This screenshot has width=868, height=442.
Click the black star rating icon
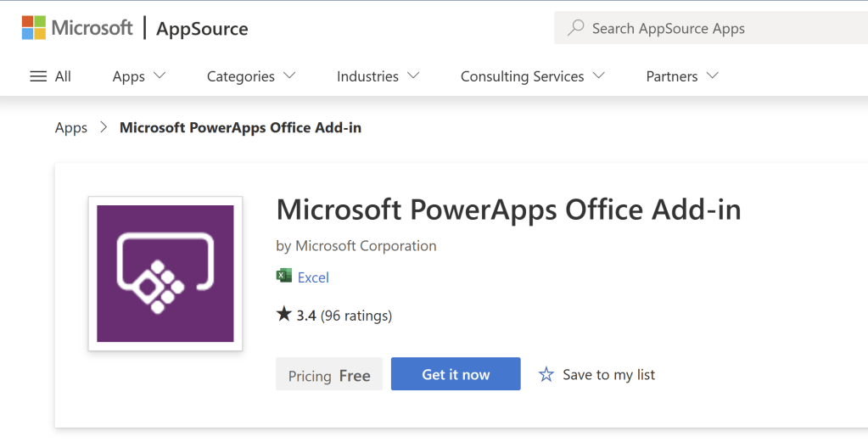284,315
